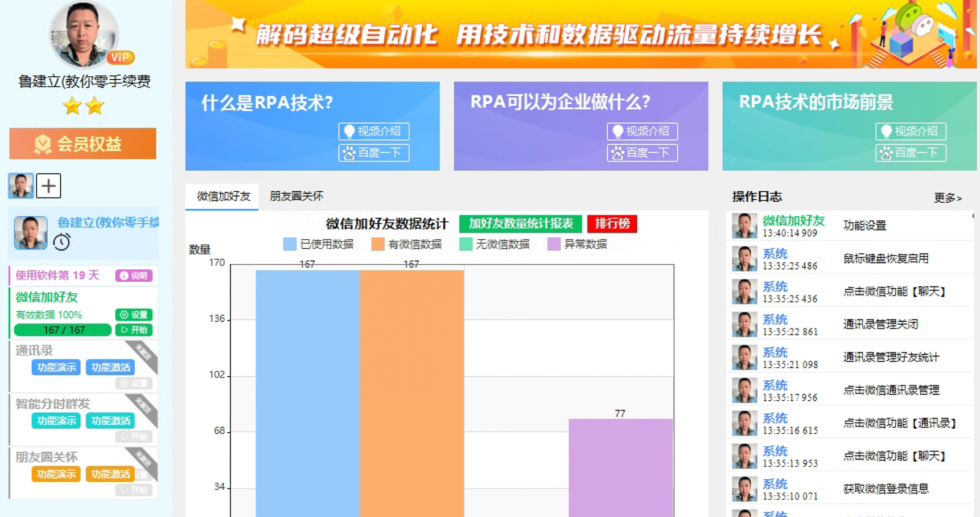Click the account card avatar photo

pos(31,232)
